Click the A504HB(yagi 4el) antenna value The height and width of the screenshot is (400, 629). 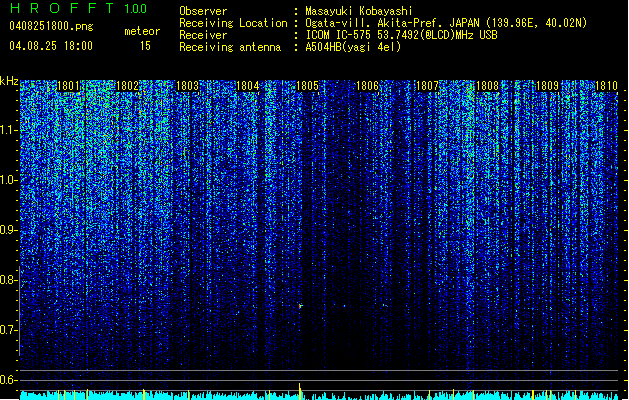pos(353,47)
